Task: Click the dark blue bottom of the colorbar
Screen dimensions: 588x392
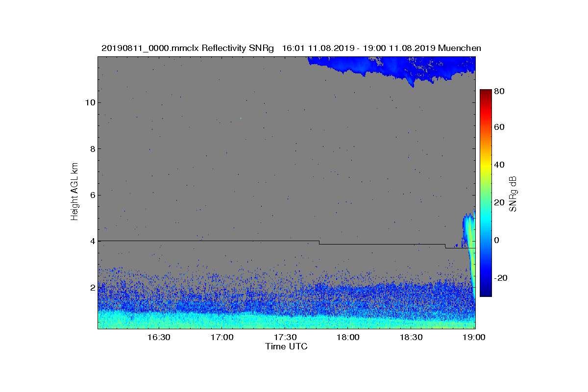Action: click(x=485, y=292)
